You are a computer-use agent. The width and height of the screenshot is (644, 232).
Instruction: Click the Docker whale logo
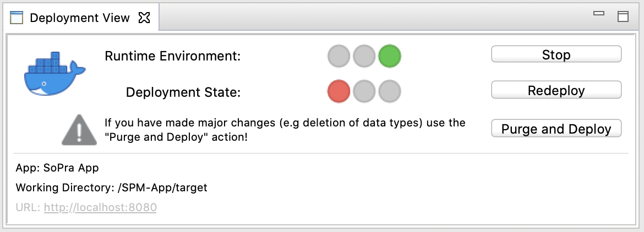click(54, 75)
